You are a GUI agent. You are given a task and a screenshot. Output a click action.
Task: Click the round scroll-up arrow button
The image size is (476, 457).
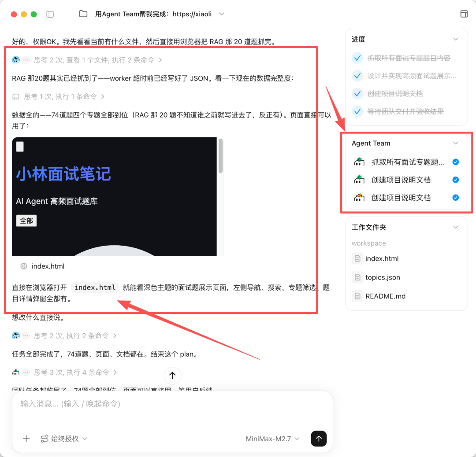tap(172, 376)
